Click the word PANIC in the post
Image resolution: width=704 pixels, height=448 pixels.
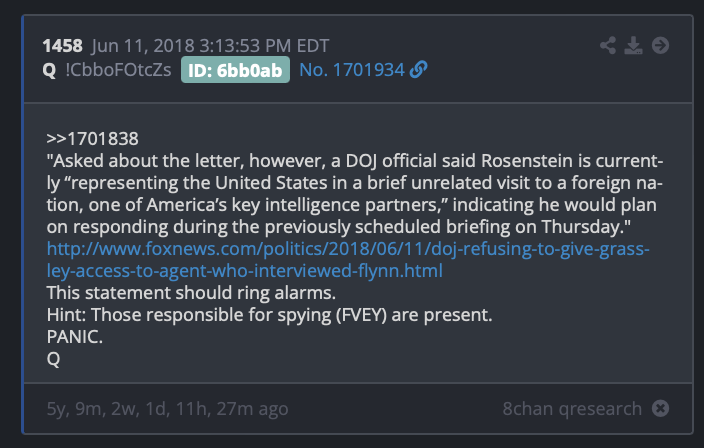pos(75,337)
